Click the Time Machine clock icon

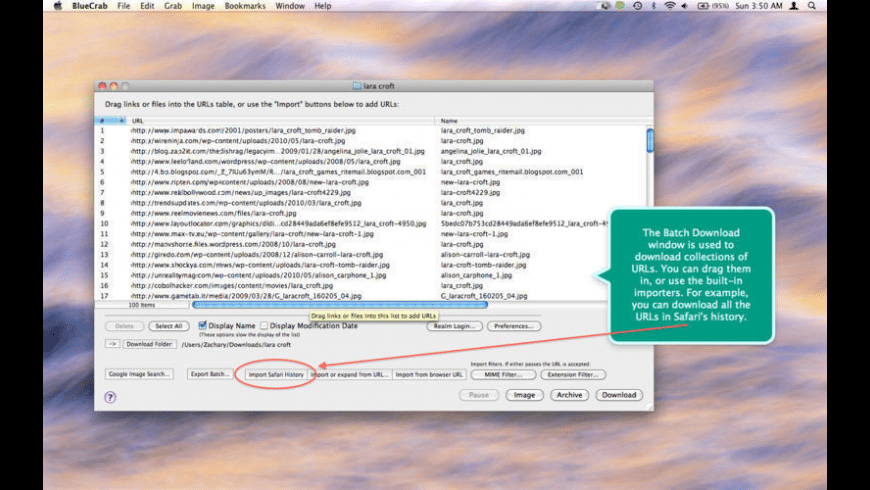[x=637, y=6]
